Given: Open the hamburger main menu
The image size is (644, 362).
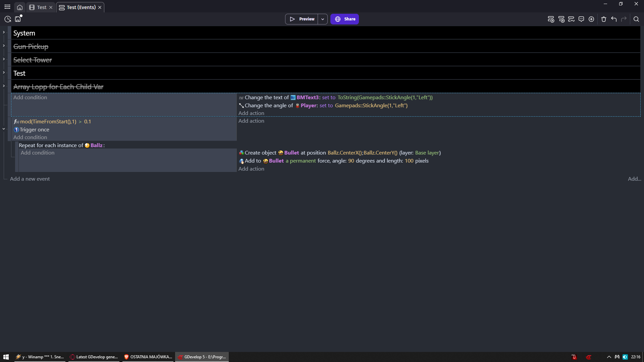Looking at the screenshot, I should (x=7, y=7).
